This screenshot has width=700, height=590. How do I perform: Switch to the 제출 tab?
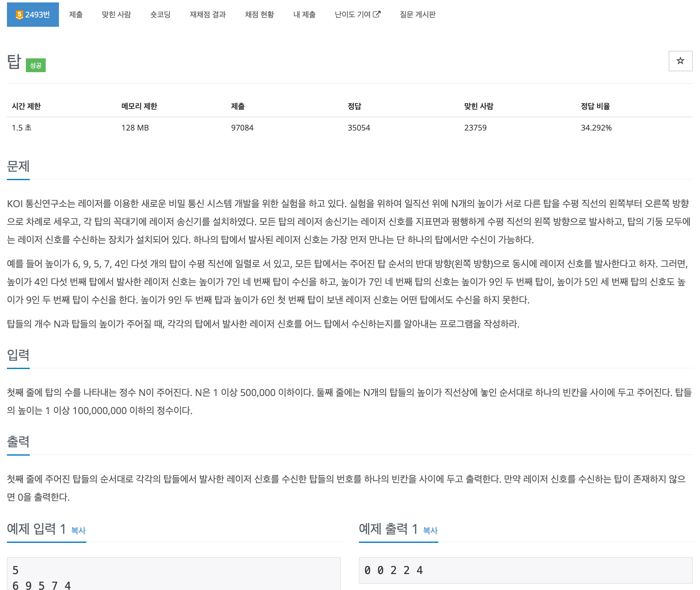point(76,15)
